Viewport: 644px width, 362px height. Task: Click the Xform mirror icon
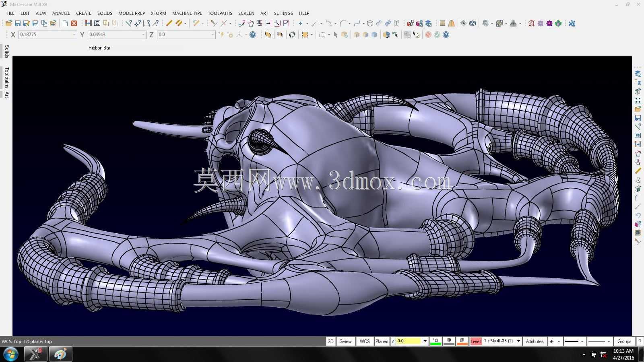pyautogui.click(x=260, y=23)
